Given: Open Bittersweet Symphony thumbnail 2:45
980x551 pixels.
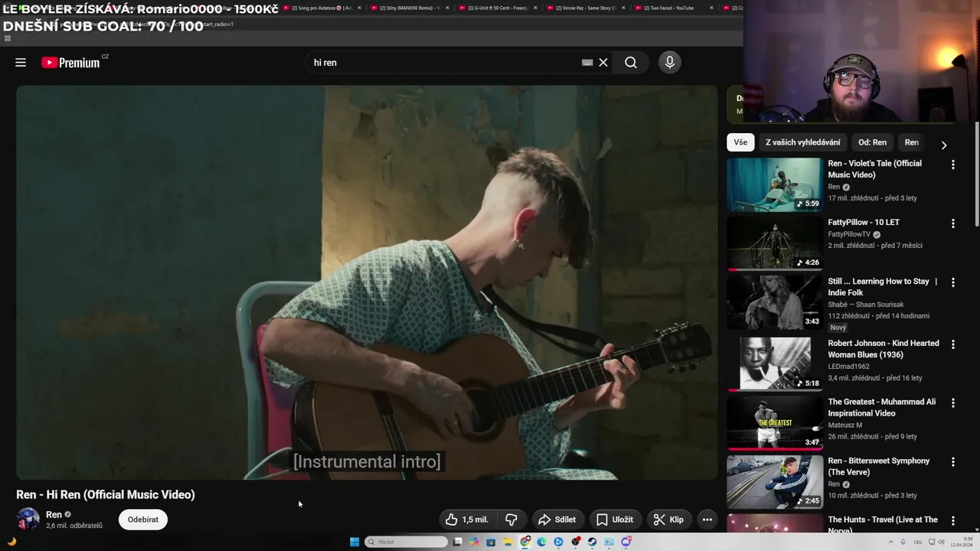Looking at the screenshot, I should click(x=775, y=482).
